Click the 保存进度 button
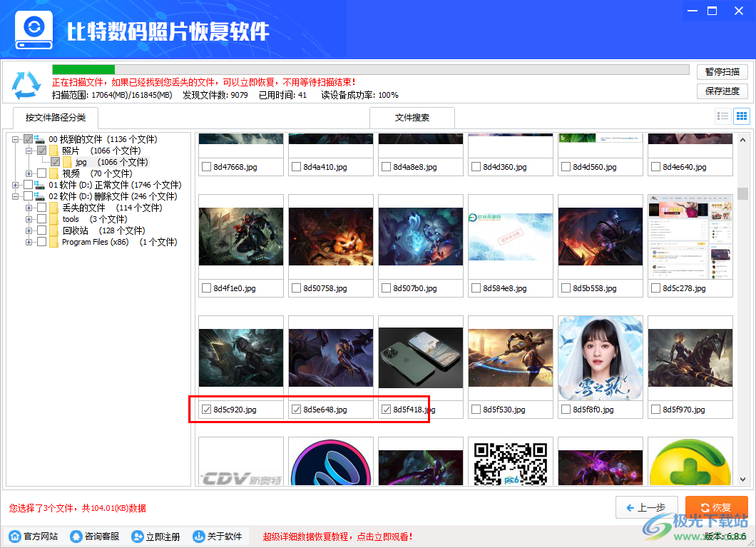The width and height of the screenshot is (756, 548). tap(722, 91)
